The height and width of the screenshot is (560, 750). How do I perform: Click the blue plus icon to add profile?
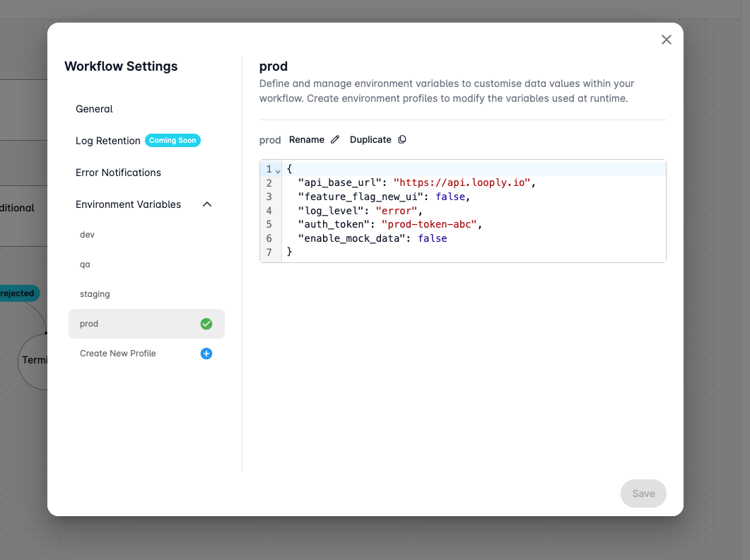pos(206,354)
